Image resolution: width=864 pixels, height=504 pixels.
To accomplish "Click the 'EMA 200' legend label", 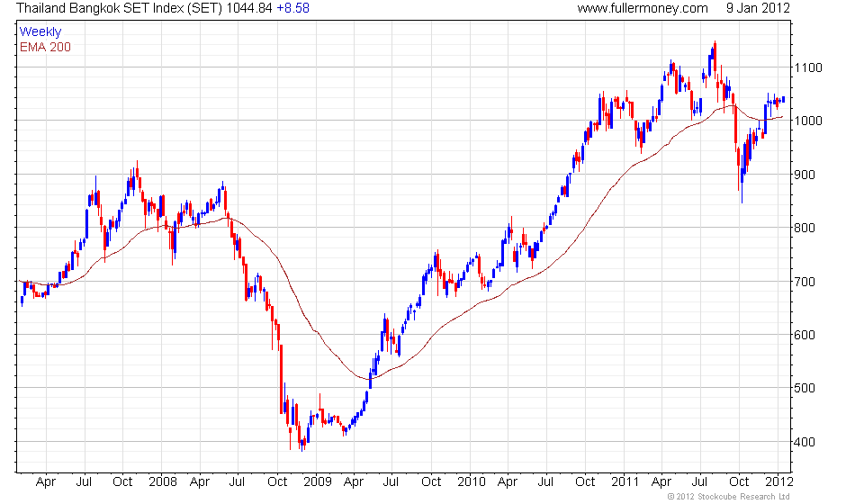I will pos(45,48).
